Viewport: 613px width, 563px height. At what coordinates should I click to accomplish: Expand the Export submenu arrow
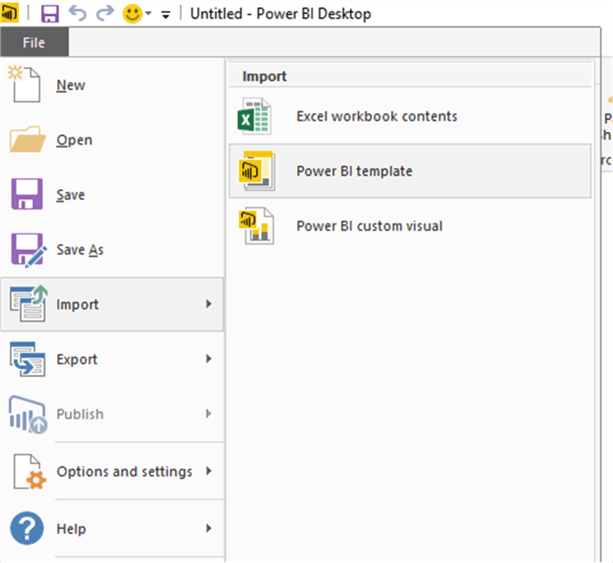(x=209, y=359)
